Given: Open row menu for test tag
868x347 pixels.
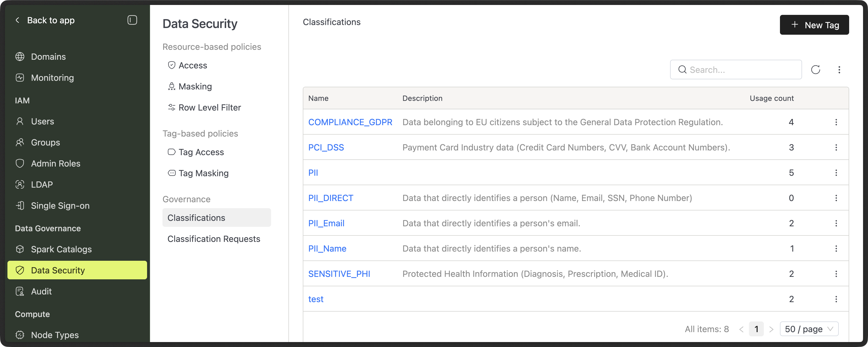Looking at the screenshot, I should [x=836, y=299].
